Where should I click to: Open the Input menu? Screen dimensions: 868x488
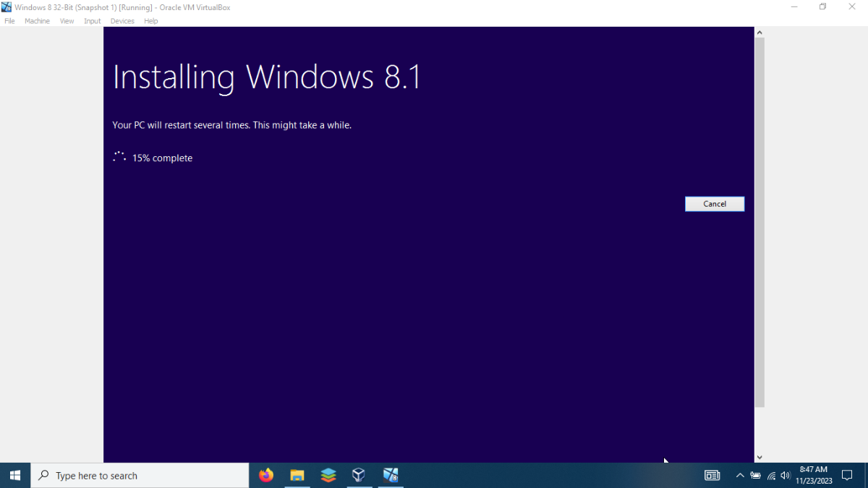point(93,21)
